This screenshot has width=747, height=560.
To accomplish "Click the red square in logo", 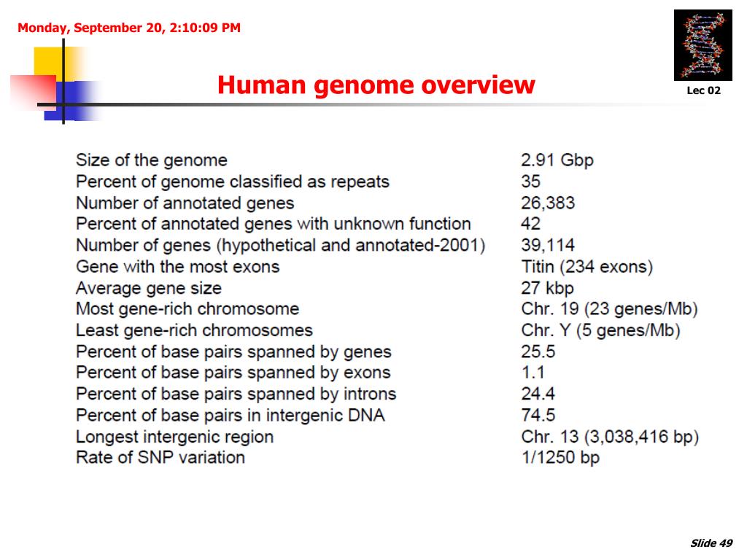I will pos(34,92).
